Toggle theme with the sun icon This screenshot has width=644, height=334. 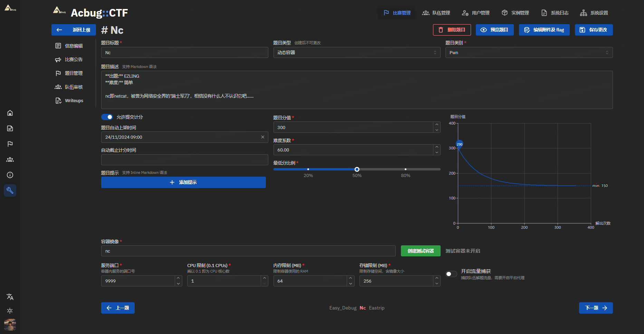coord(10,311)
